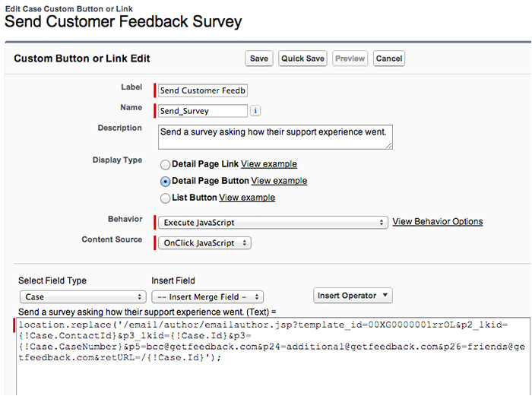Expand the Content Source OnClick JavaScript dropdown
The image size is (532, 396).
tap(203, 243)
